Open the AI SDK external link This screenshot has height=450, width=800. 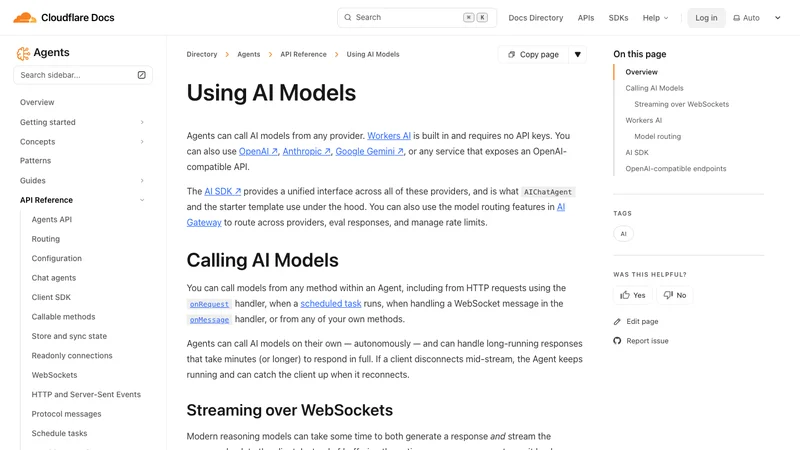click(222, 191)
